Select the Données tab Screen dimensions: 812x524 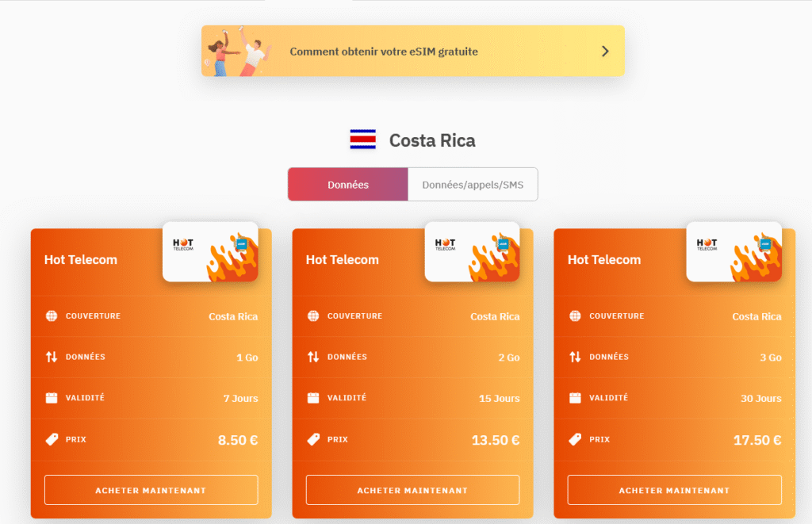[347, 184]
